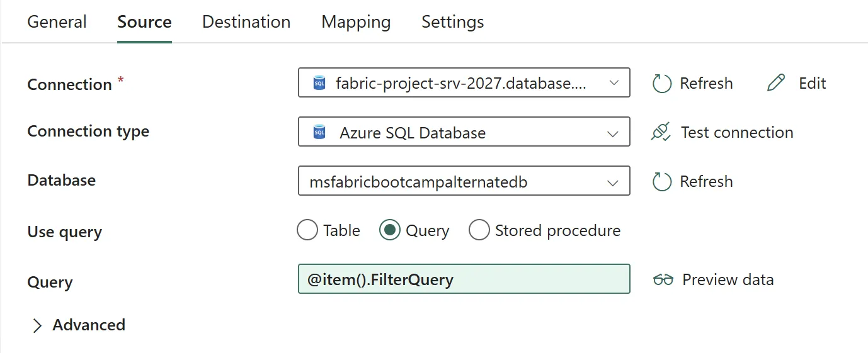Click the Connection field label
Screen dimensions: 868x353
point(69,84)
